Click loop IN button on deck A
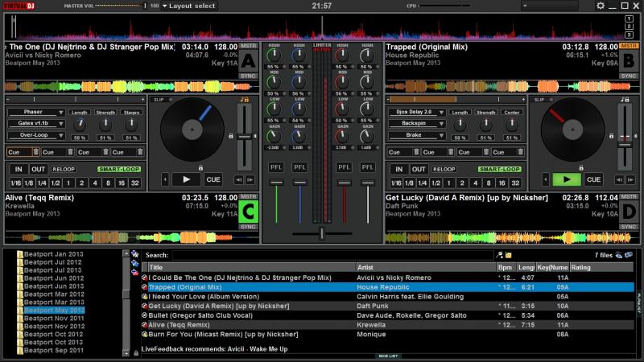644x362 pixels. tap(19, 169)
